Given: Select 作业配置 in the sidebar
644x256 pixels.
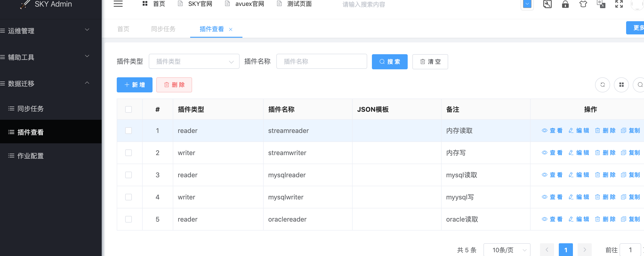Looking at the screenshot, I should click(x=30, y=156).
